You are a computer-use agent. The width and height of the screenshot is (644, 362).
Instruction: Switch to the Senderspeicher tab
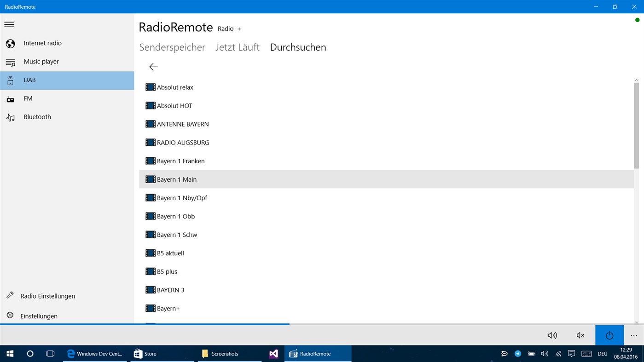point(172,47)
